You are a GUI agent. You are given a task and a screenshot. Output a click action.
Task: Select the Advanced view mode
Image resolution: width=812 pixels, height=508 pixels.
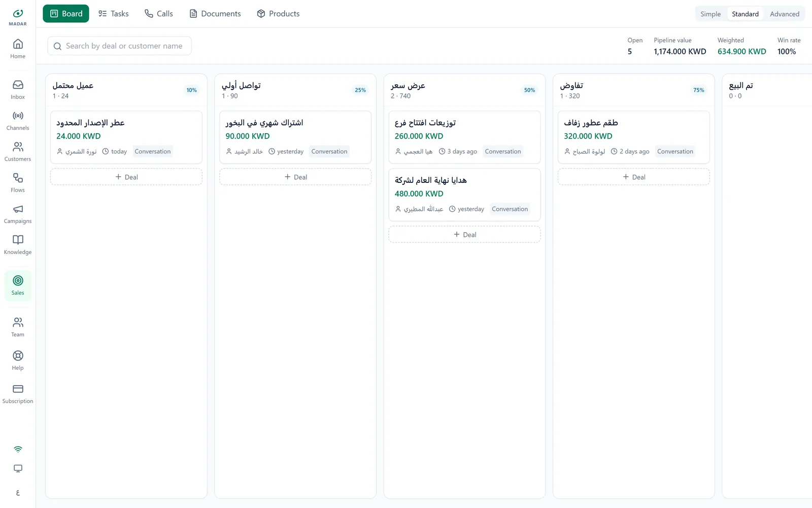[785, 14]
